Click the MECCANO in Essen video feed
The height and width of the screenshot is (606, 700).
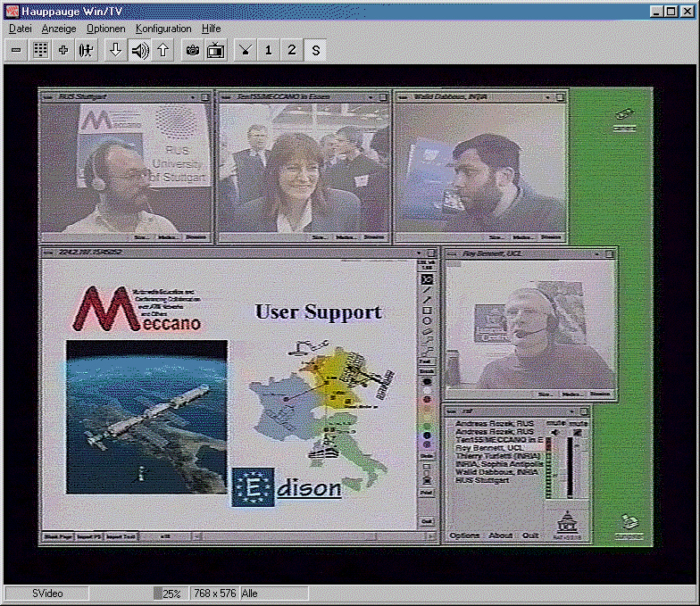(x=304, y=168)
